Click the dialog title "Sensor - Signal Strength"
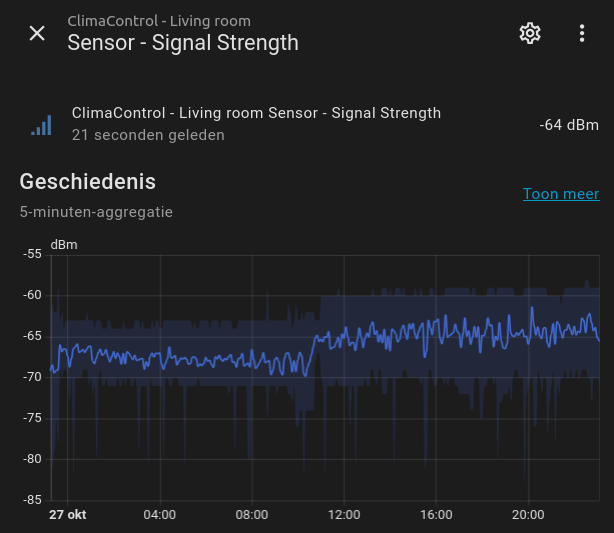The image size is (614, 533). [183, 43]
